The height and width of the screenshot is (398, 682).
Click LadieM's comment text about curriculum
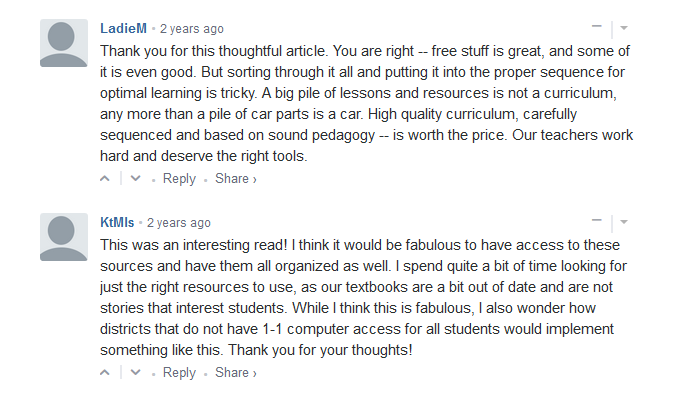tap(366, 104)
